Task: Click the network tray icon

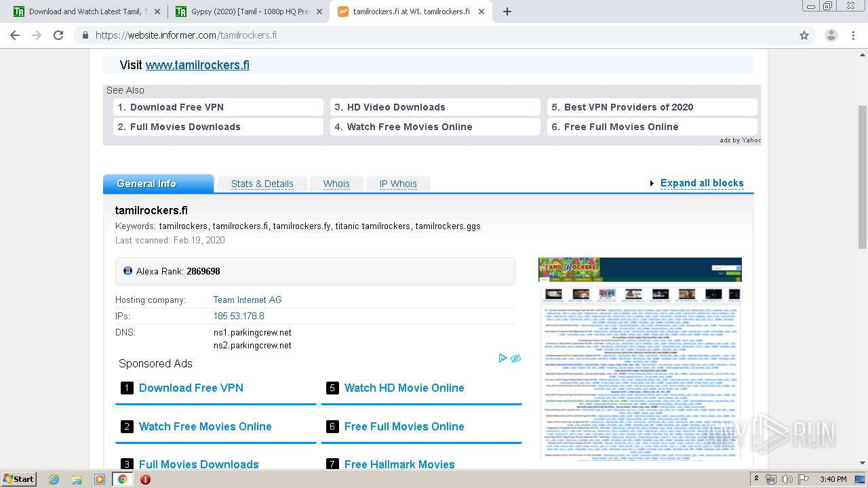Action: click(771, 479)
